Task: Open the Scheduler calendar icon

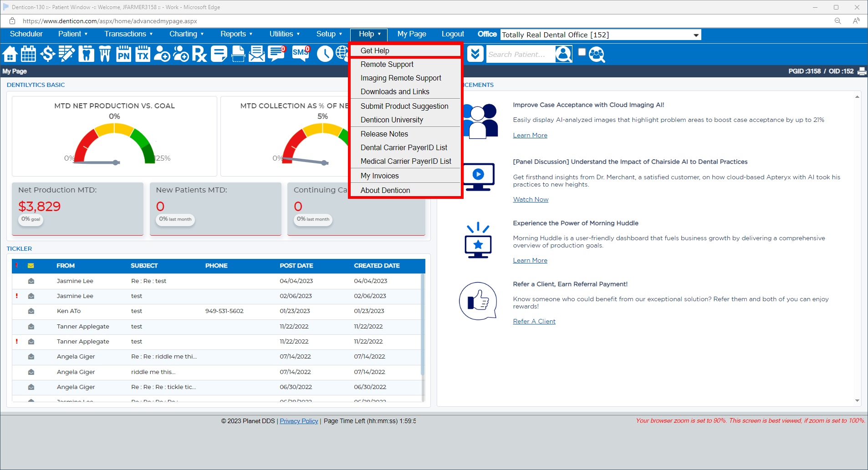Action: coord(28,54)
